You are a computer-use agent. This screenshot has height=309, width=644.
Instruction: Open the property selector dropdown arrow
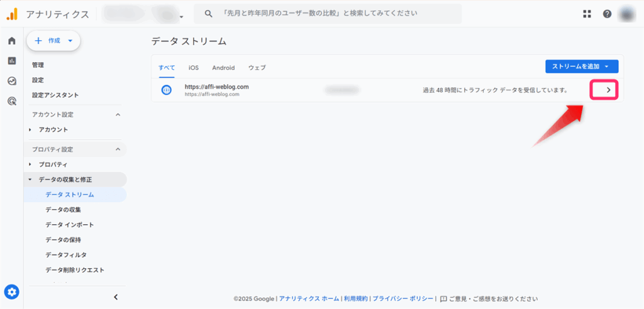(x=181, y=17)
